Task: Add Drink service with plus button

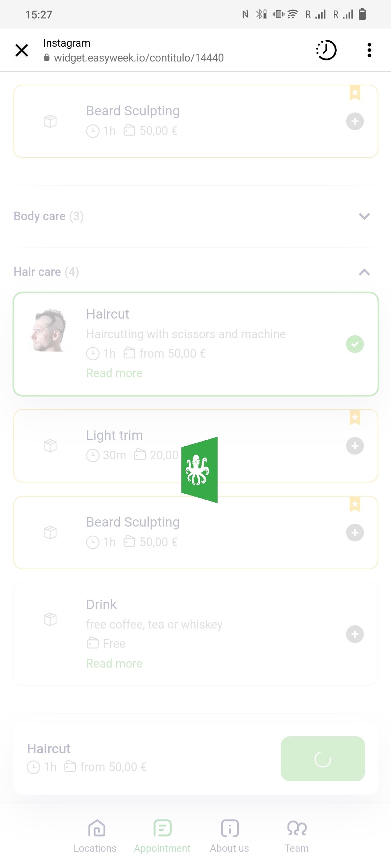Action: point(355,634)
